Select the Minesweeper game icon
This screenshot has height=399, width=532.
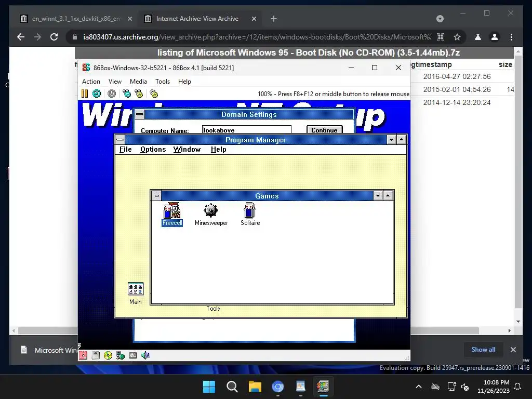[211, 215]
